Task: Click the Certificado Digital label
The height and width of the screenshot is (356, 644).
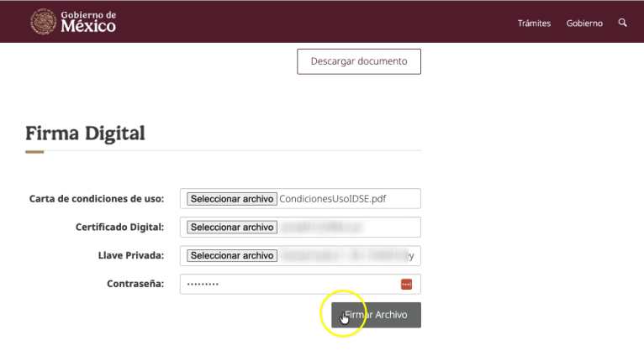Action: 119,228
